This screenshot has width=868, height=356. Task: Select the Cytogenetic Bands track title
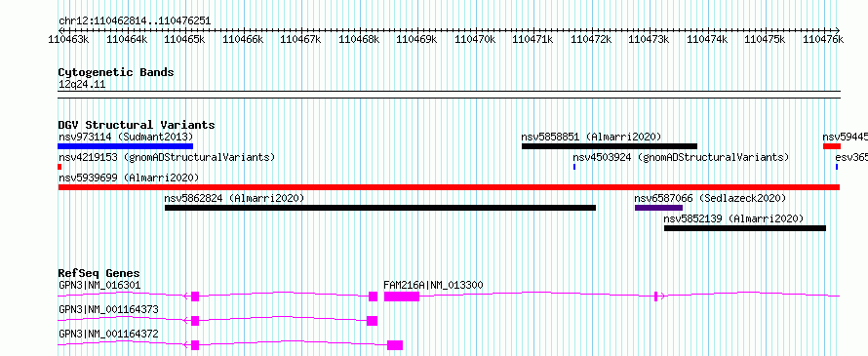click(116, 72)
